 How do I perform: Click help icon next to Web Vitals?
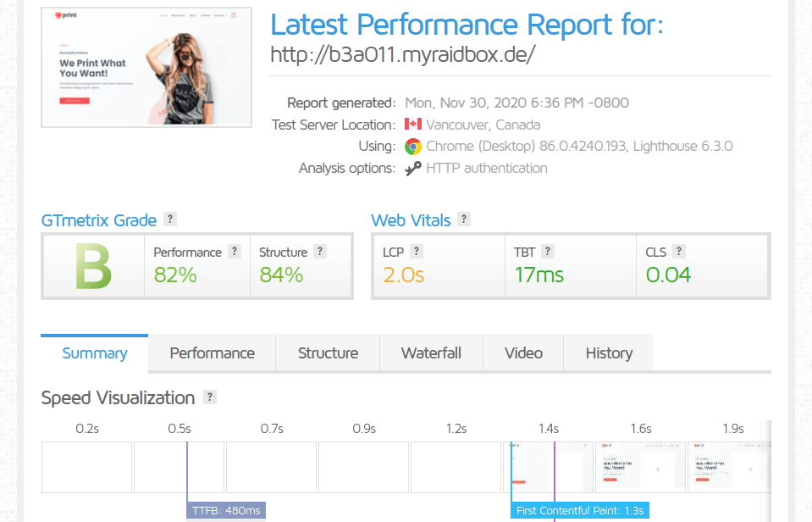point(463,219)
